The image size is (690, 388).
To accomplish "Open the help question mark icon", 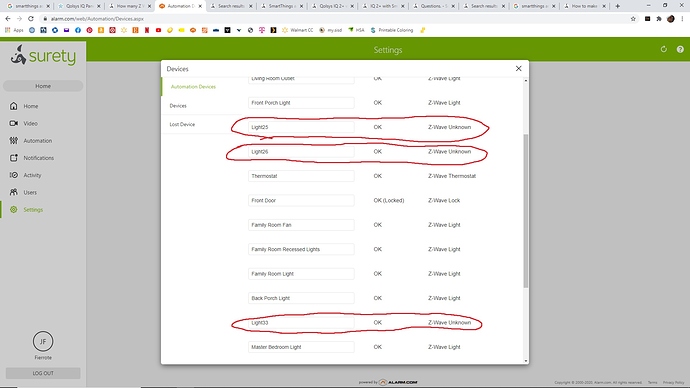I will point(680,49).
